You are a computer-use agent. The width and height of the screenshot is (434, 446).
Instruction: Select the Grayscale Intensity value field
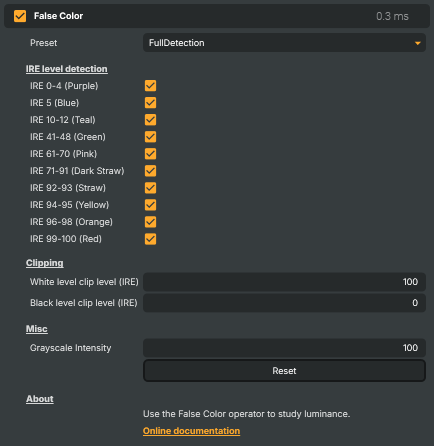click(284, 348)
